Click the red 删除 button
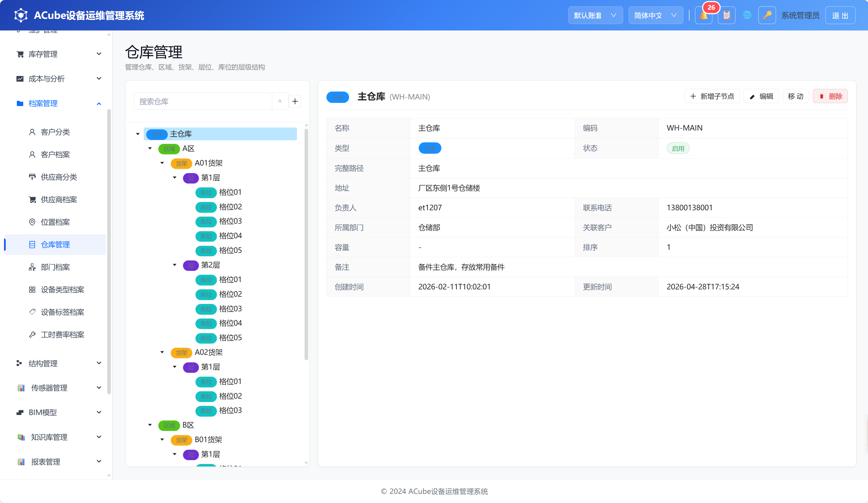The image size is (868, 503). [830, 96]
